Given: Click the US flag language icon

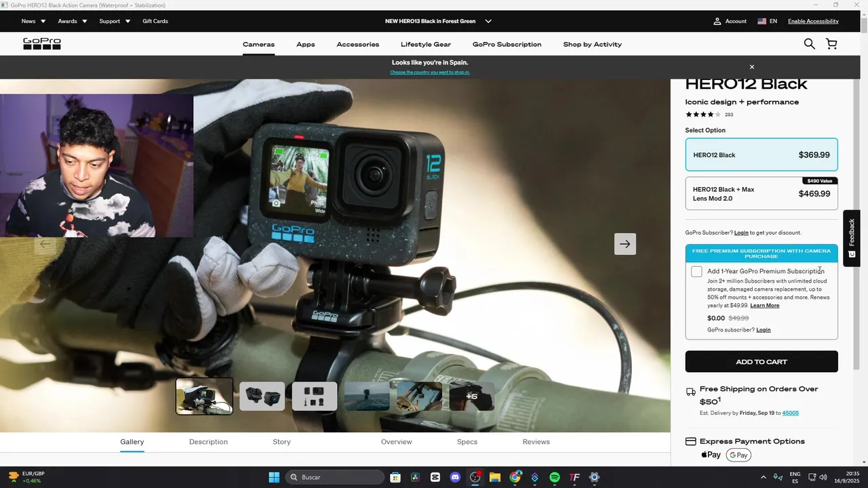Looking at the screenshot, I should (x=762, y=21).
